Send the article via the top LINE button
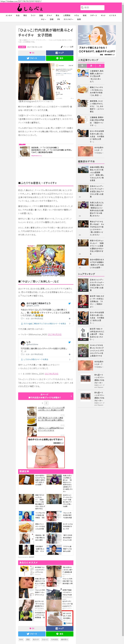Viewport: 124px width, 644px height. pyautogui.click(x=60, y=58)
